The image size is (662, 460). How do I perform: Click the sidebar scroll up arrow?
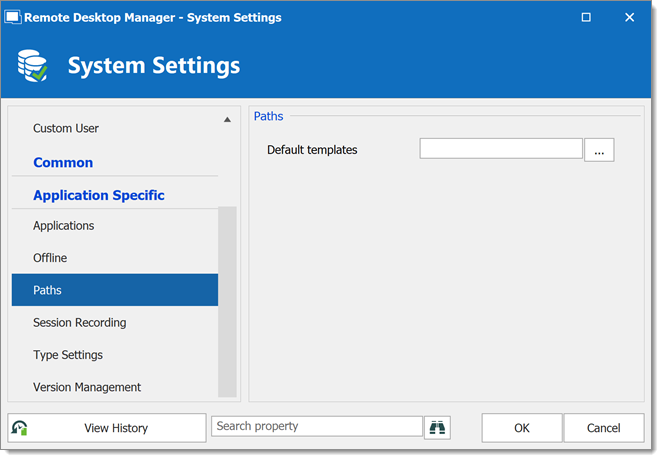coord(227,119)
